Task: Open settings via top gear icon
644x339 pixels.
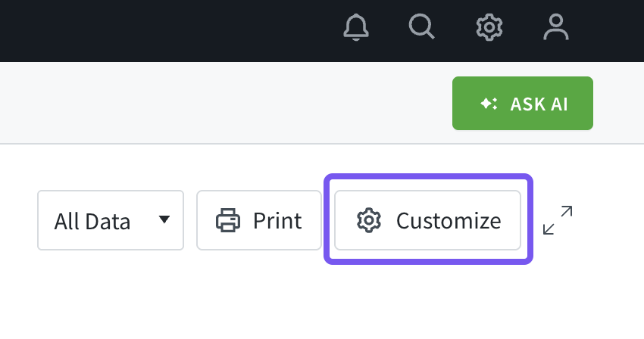Action: 489,28
